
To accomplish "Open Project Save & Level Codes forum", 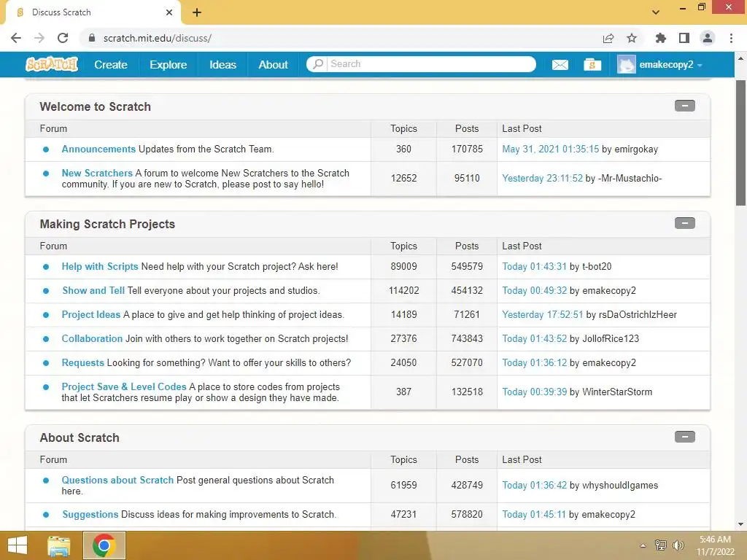I will point(124,386).
